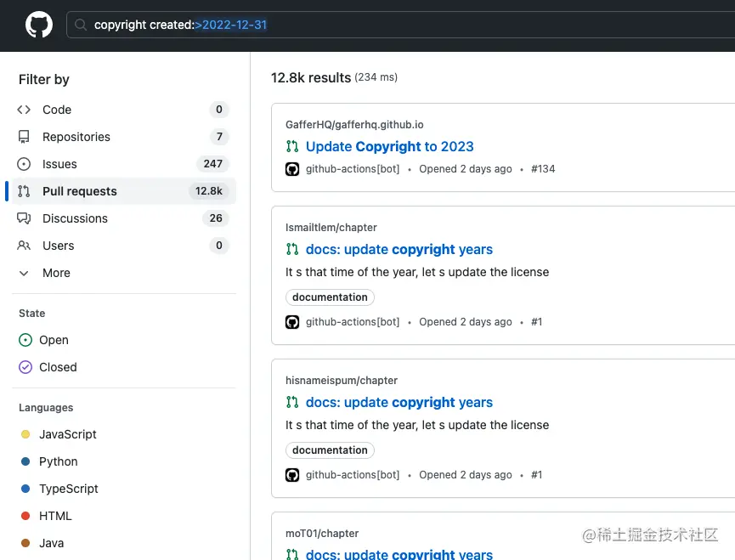Image resolution: width=735 pixels, height=560 pixels.
Task: Click the Pull requests filter icon
Action: click(24, 191)
